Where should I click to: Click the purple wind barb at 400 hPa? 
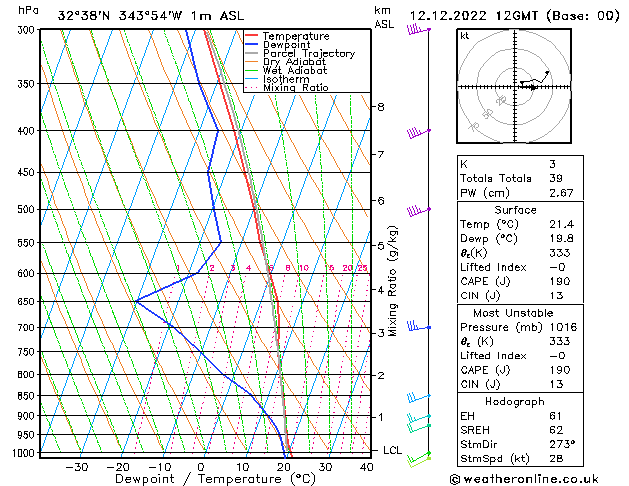pyautogui.click(x=418, y=132)
